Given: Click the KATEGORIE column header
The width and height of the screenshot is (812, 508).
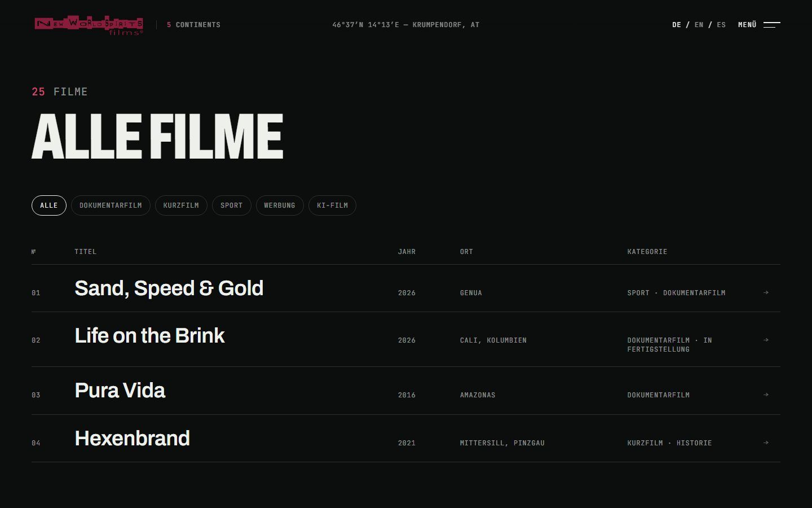Looking at the screenshot, I should click(x=647, y=252).
